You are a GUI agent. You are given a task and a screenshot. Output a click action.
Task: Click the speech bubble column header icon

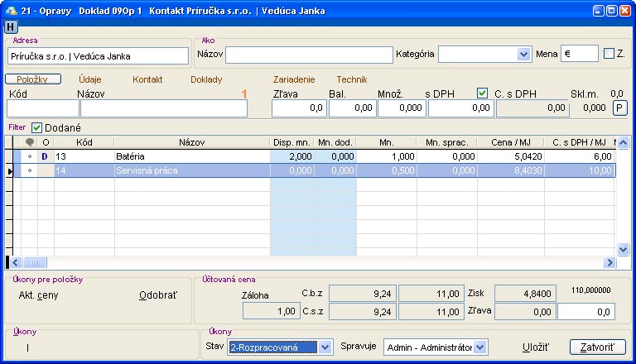(30, 142)
